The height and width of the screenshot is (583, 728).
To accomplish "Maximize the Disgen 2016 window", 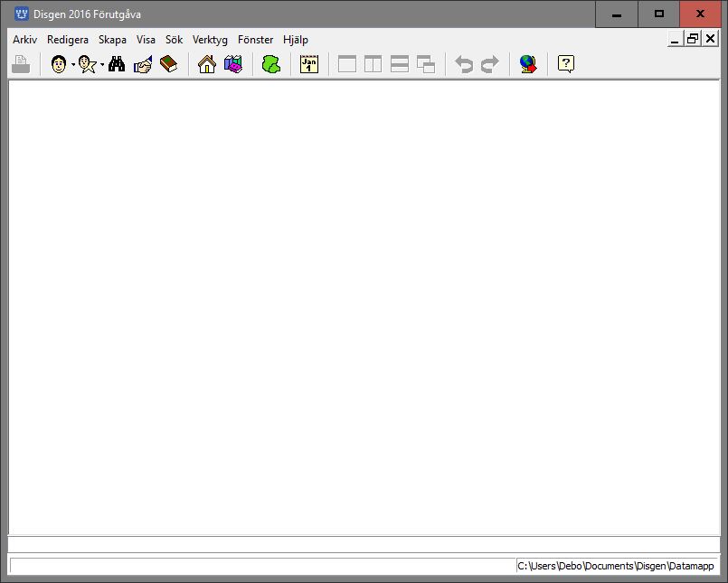I will tap(659, 14).
